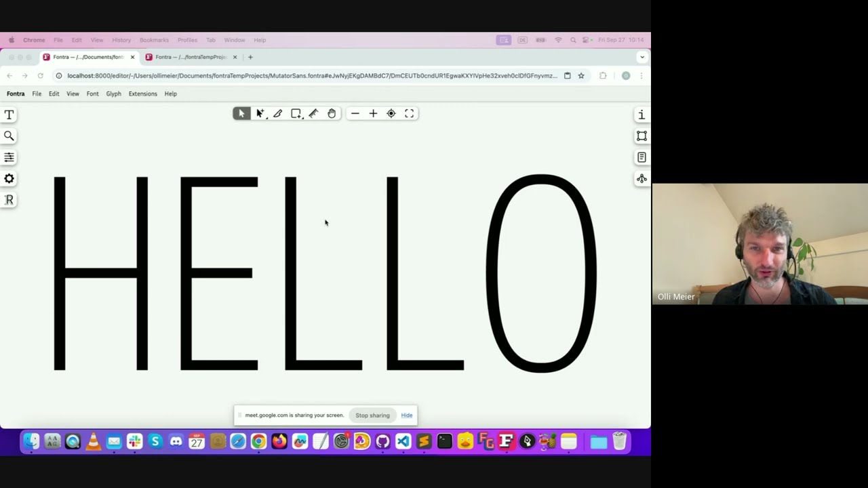Open the Related glyphs panel
The width and height of the screenshot is (868, 488).
(x=642, y=178)
